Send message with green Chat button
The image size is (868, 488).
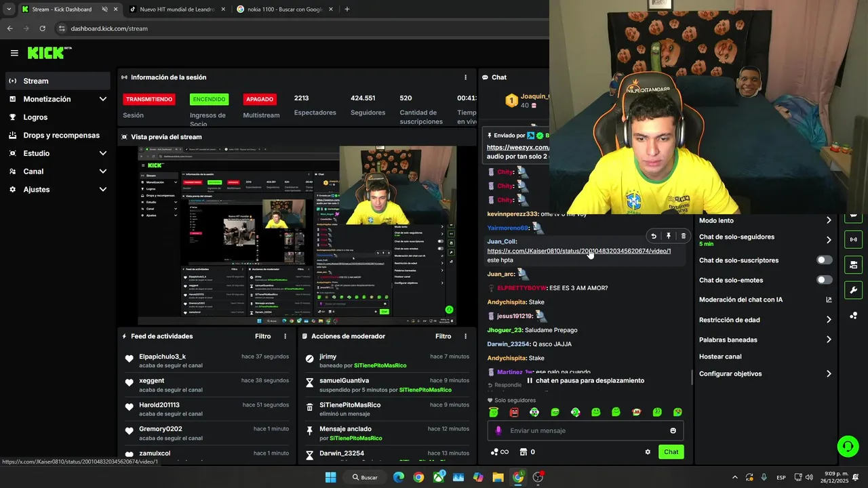(671, 452)
